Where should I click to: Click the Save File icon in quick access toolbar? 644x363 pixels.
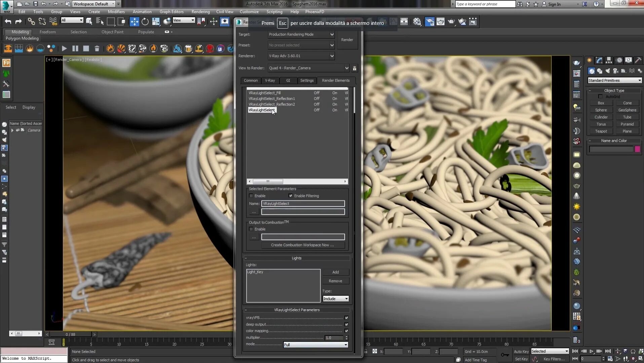(x=35, y=4)
